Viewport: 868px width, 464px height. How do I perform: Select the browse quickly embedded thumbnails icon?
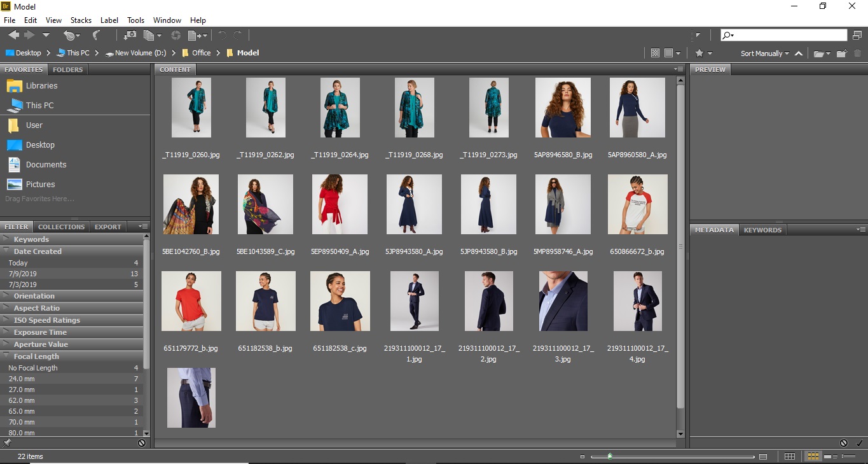655,53
